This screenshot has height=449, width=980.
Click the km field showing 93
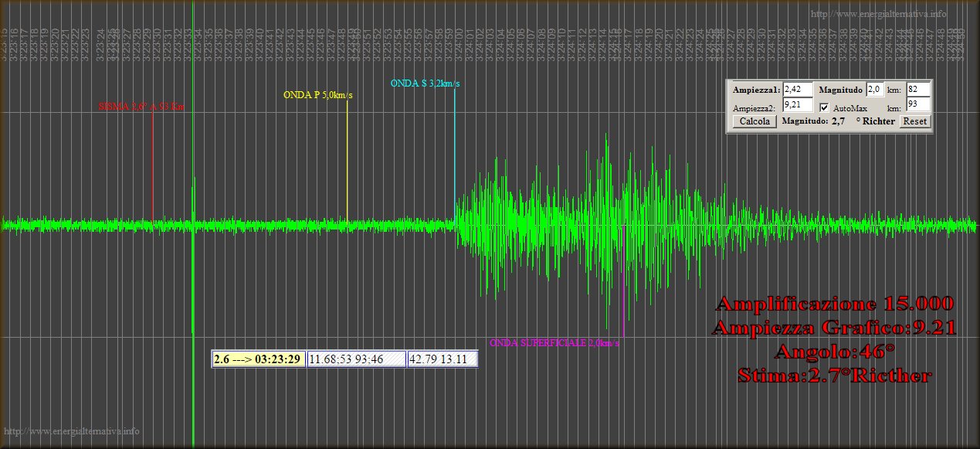918,104
